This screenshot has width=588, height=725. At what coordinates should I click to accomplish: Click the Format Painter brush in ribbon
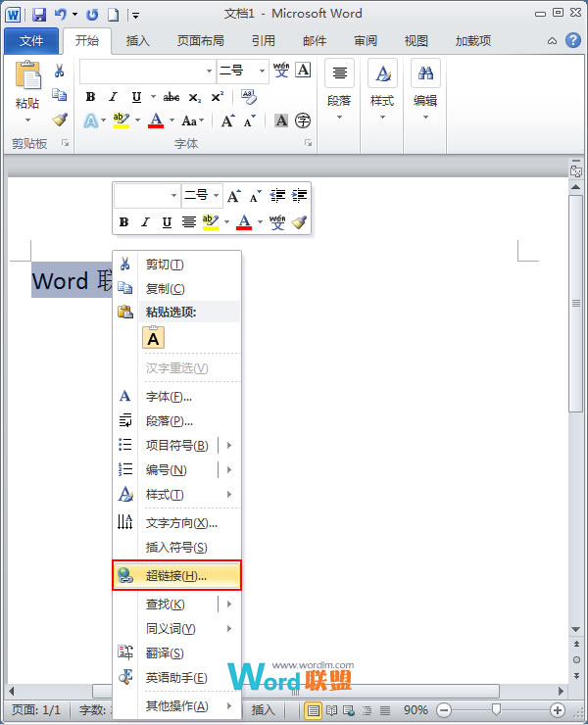click(x=60, y=120)
